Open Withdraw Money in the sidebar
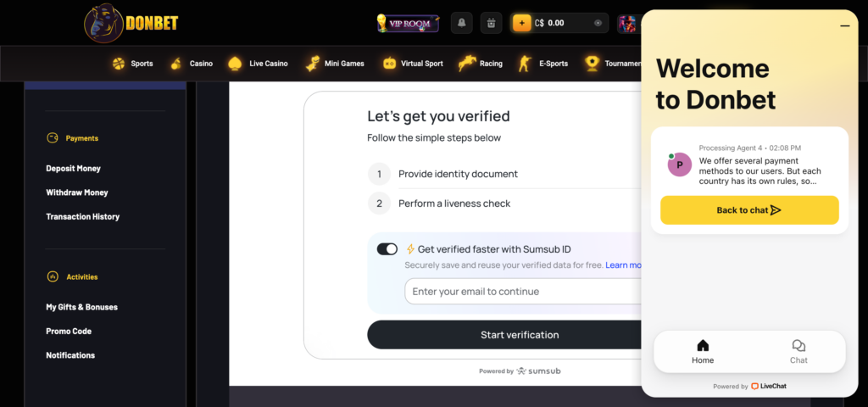This screenshot has width=868, height=407. [77, 192]
